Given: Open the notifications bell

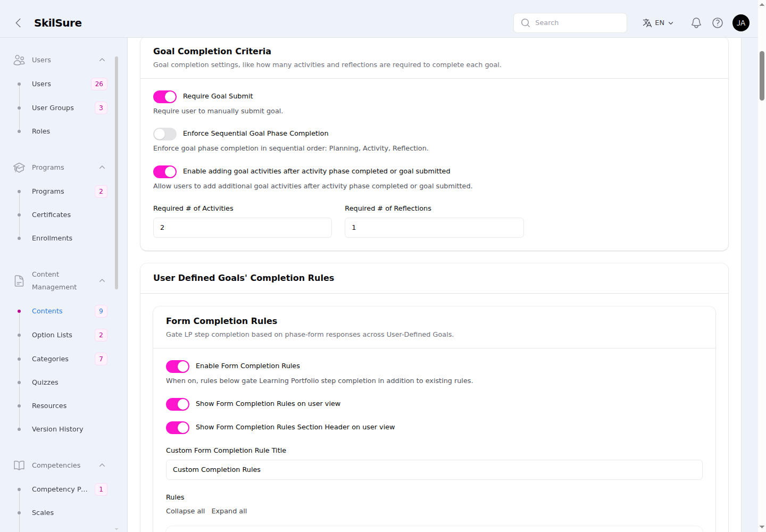Looking at the screenshot, I should (696, 23).
